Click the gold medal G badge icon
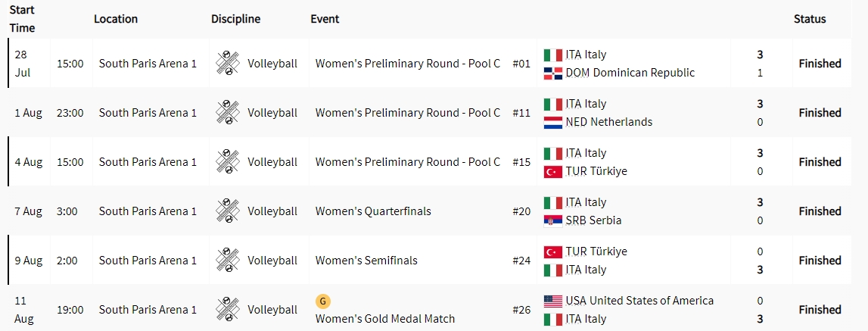868x331 pixels. coord(323,301)
